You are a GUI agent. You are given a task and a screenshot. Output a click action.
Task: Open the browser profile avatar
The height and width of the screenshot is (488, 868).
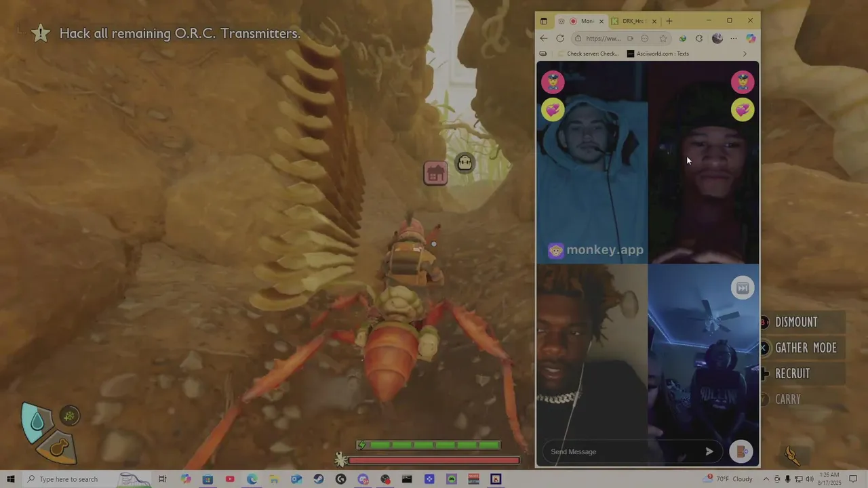pos(717,39)
